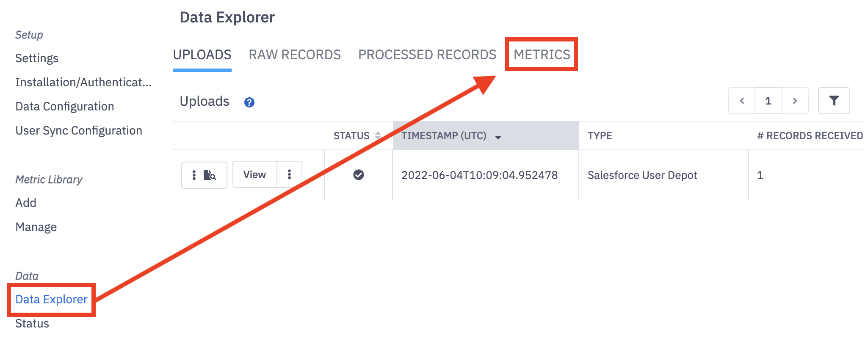Viewport: 868px width, 341px height.
Task: Open Status in the Data section
Action: [32, 323]
